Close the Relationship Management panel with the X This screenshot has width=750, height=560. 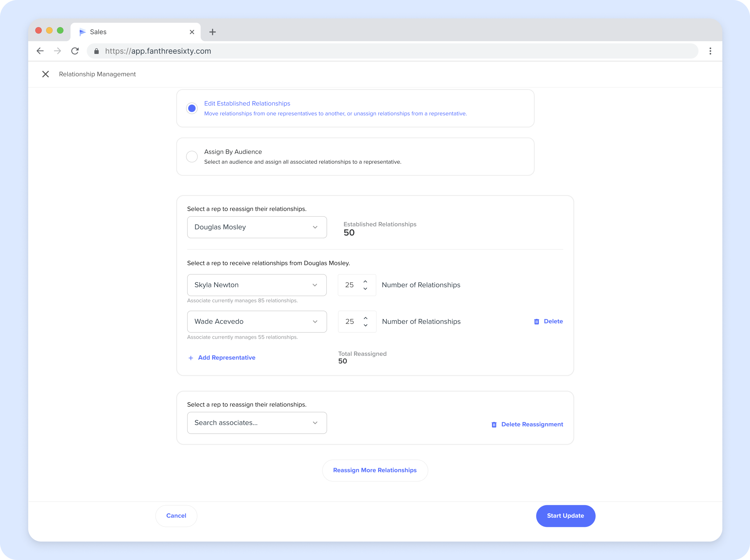[46, 74]
